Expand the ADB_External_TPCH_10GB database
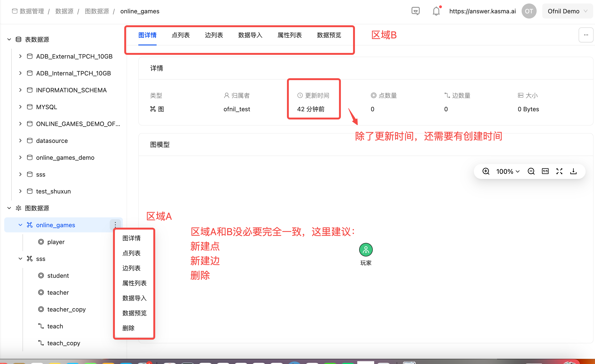Viewport: 595px width, 364px height. (x=21, y=56)
